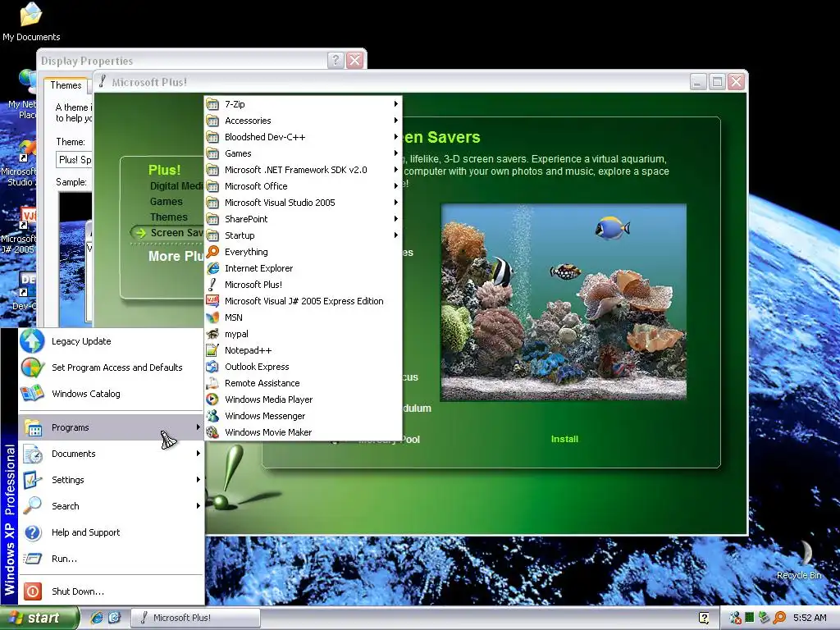Launch Everything via its magnifier icon
The height and width of the screenshot is (630, 840).
coord(212,252)
